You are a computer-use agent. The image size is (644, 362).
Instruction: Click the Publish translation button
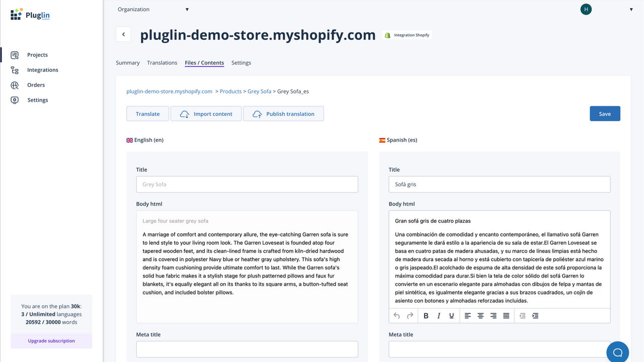(283, 114)
